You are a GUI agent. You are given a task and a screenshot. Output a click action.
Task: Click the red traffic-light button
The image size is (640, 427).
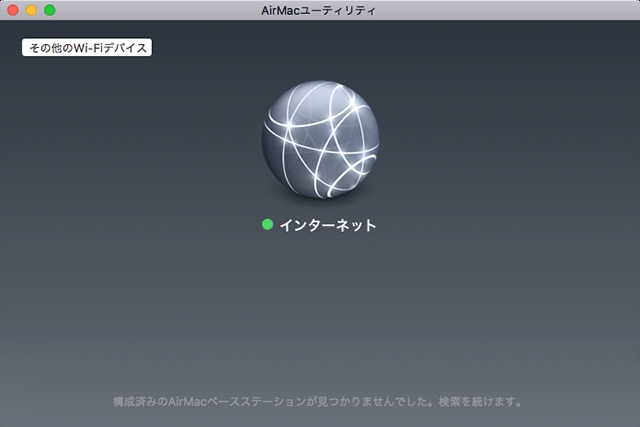[13, 10]
